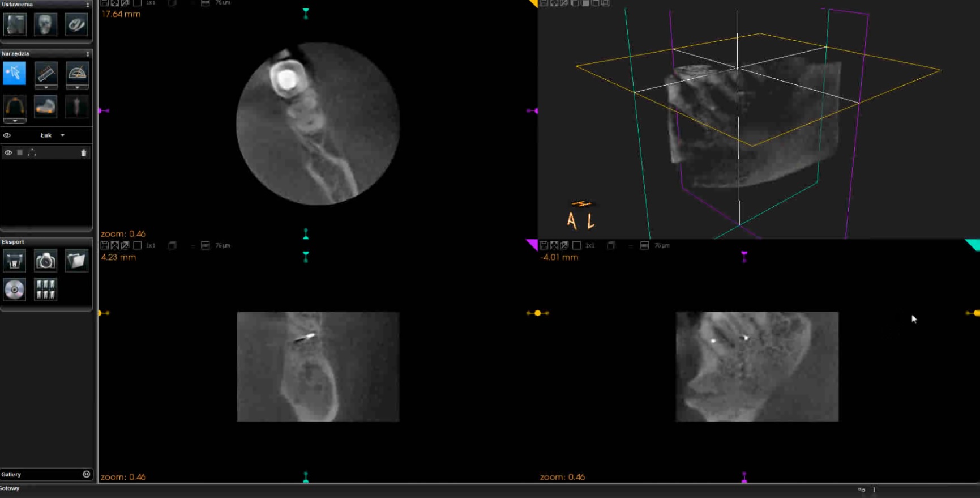
Task: Select the pointer cursor tool
Action: coord(14,74)
